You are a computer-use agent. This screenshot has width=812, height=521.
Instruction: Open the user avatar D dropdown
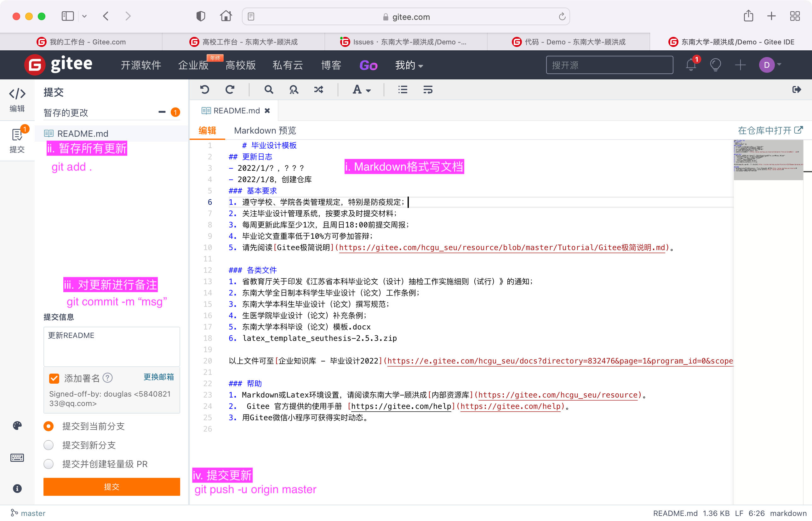770,65
